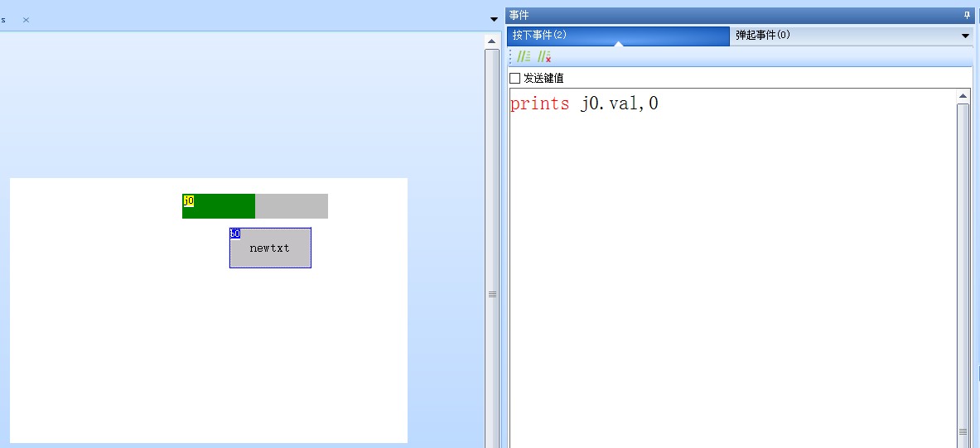
Task: Click the yellow j0 component label
Action: point(188,200)
